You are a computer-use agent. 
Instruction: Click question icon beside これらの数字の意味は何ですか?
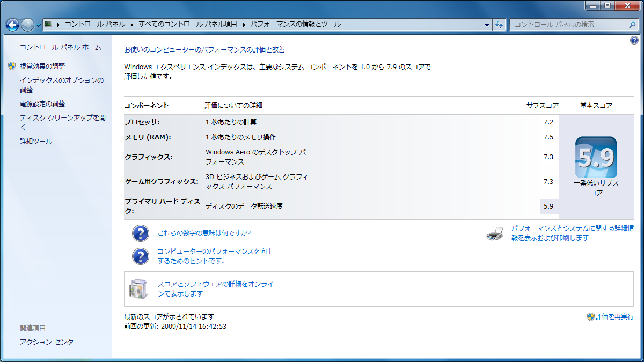click(141, 233)
